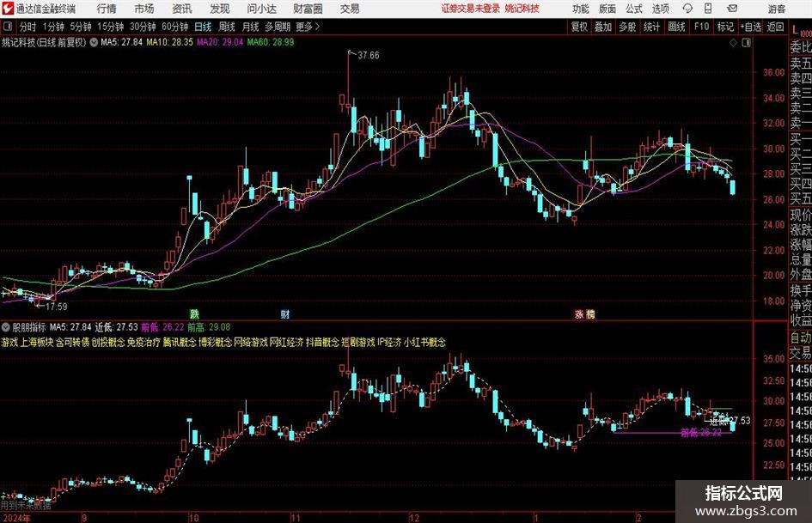Screen dimensions: 812x523
Task: Click the 统计 statistics button
Action: click(651, 27)
